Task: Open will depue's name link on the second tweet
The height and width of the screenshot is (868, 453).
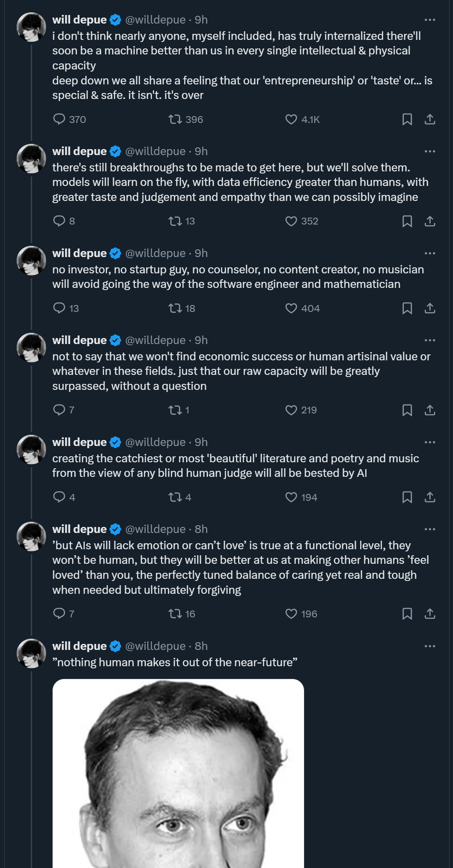Action: click(x=79, y=151)
